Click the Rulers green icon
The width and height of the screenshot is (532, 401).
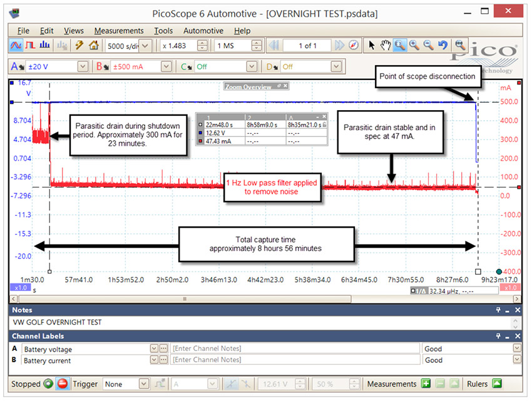point(497,384)
